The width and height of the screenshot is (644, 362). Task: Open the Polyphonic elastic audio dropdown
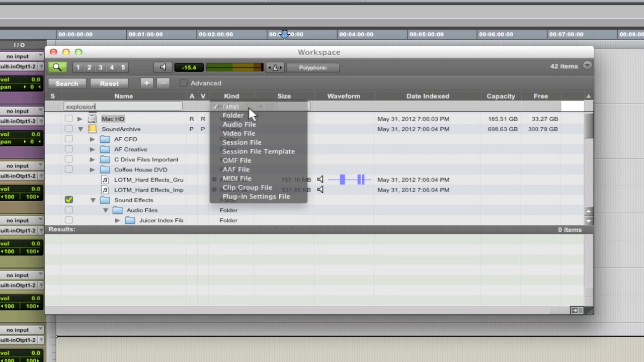point(313,67)
